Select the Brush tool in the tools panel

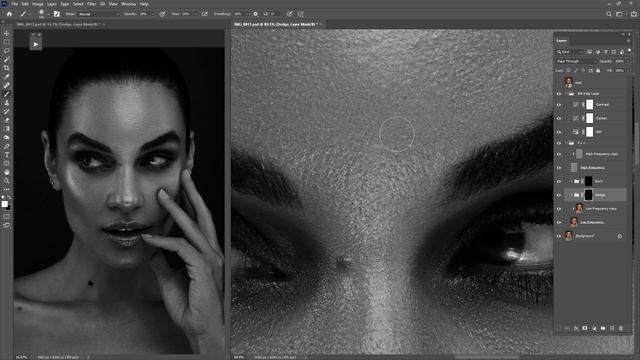(x=7, y=94)
